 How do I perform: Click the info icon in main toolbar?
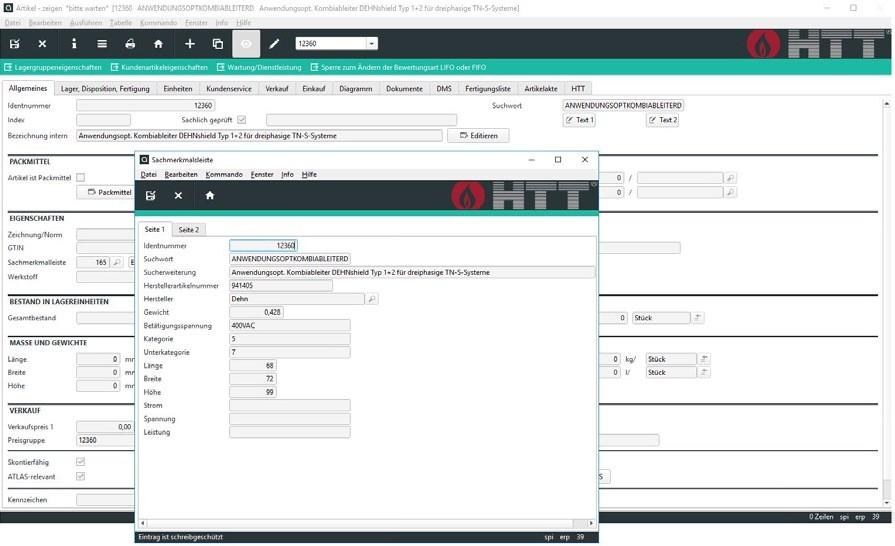pos(73,44)
